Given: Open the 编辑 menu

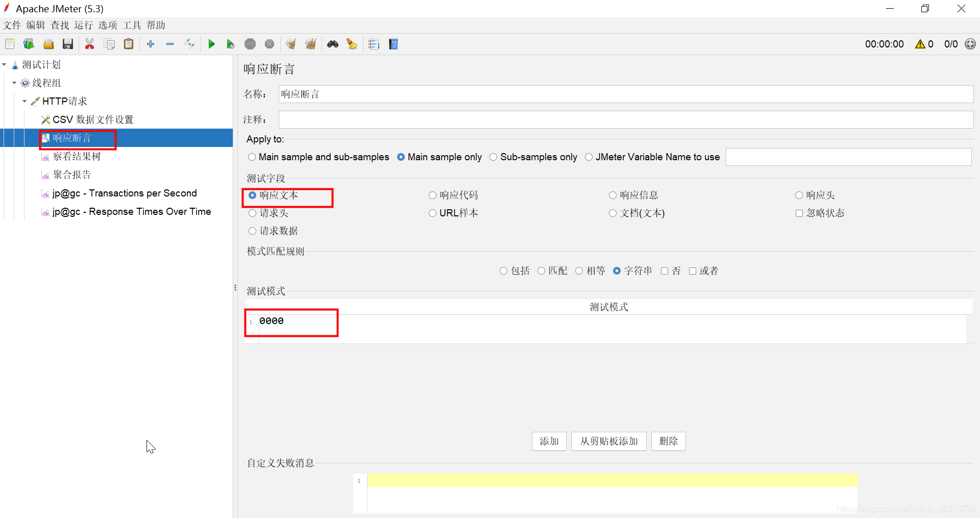Looking at the screenshot, I should [36, 25].
